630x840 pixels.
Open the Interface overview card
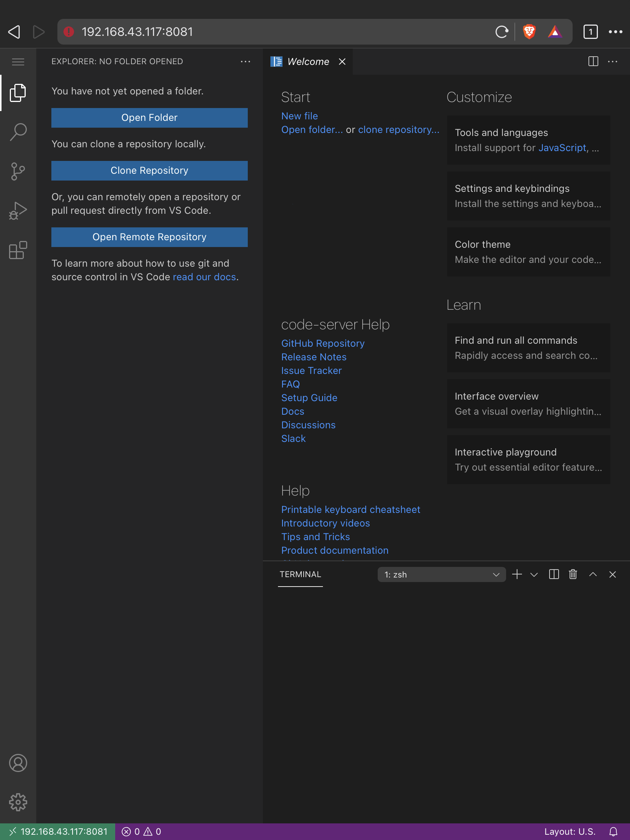(x=529, y=404)
